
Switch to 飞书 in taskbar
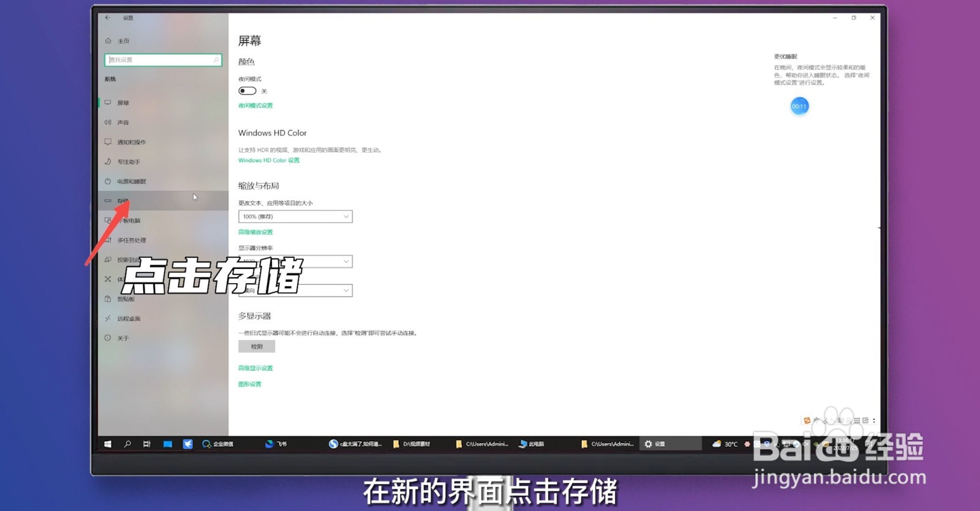click(x=277, y=444)
